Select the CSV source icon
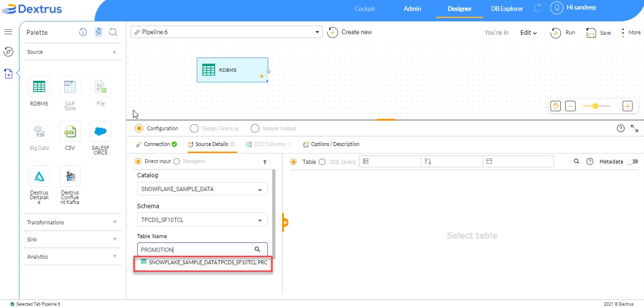644x308 pixels. (x=70, y=131)
